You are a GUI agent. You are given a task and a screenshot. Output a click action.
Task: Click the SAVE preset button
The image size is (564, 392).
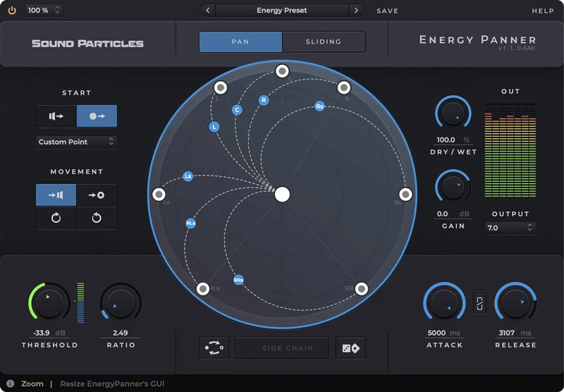click(387, 11)
